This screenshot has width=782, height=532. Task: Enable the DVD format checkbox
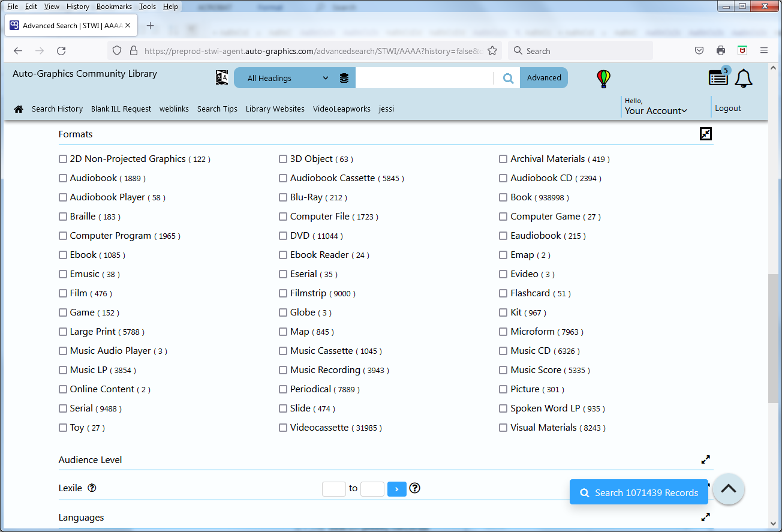(283, 236)
